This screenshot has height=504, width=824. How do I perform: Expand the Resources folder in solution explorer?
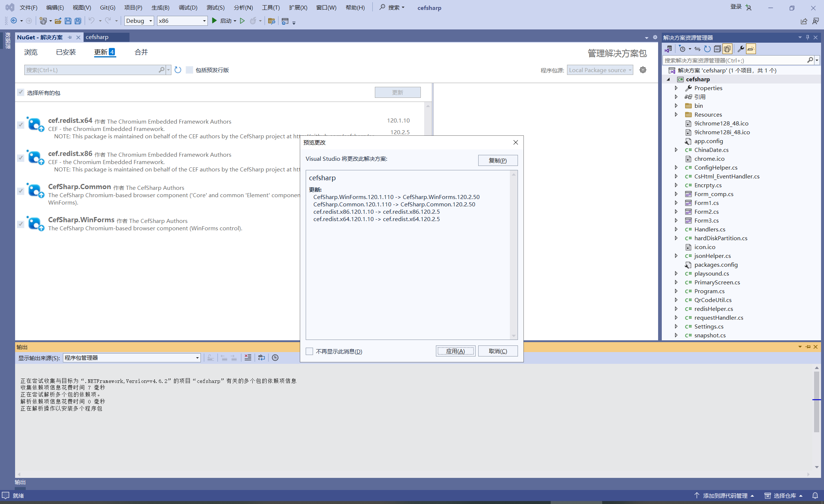pos(677,114)
